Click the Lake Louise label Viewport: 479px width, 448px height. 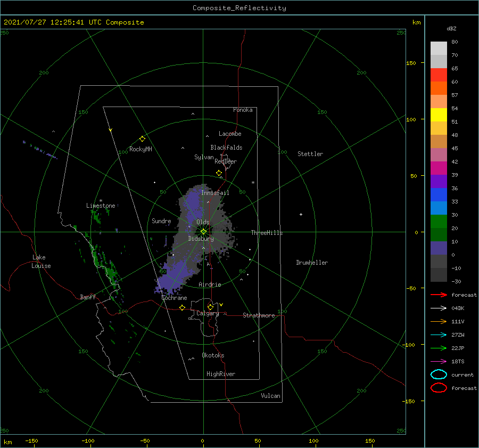tap(41, 262)
